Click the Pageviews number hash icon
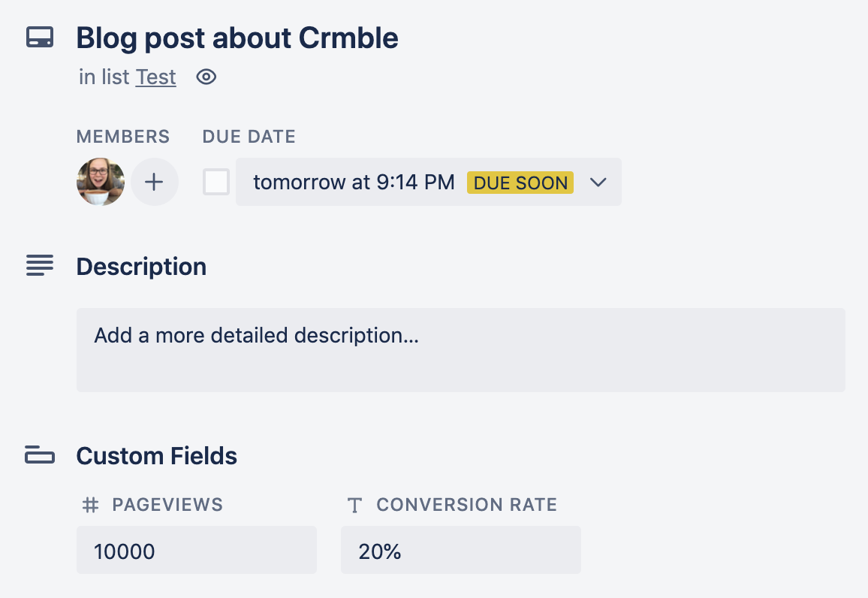 (90, 505)
